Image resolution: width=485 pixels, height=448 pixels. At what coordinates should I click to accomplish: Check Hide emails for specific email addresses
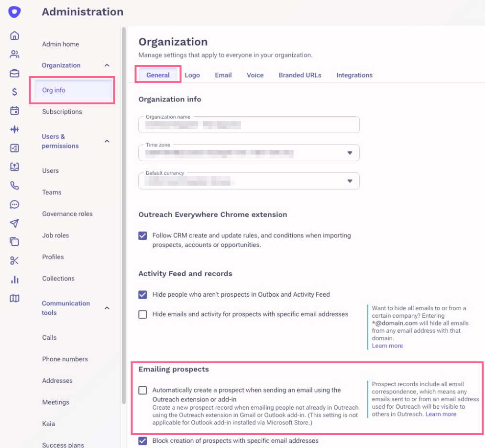pyautogui.click(x=143, y=314)
